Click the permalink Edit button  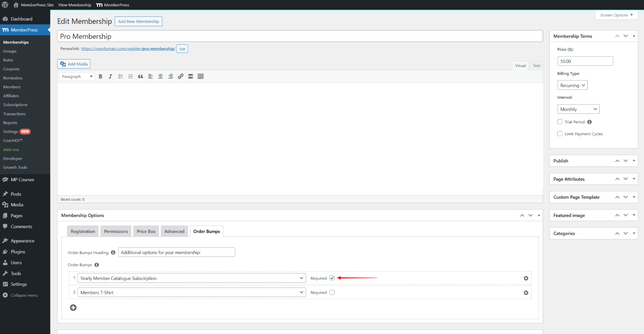[182, 48]
